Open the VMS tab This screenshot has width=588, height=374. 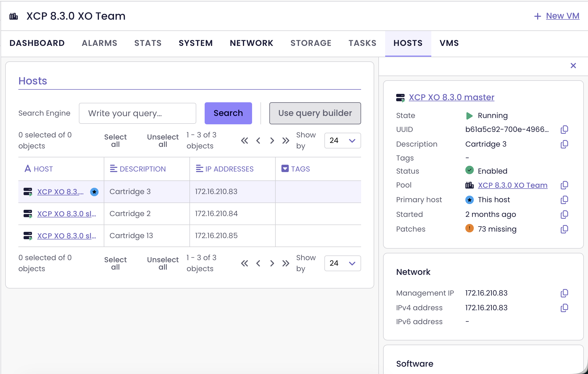pos(449,43)
